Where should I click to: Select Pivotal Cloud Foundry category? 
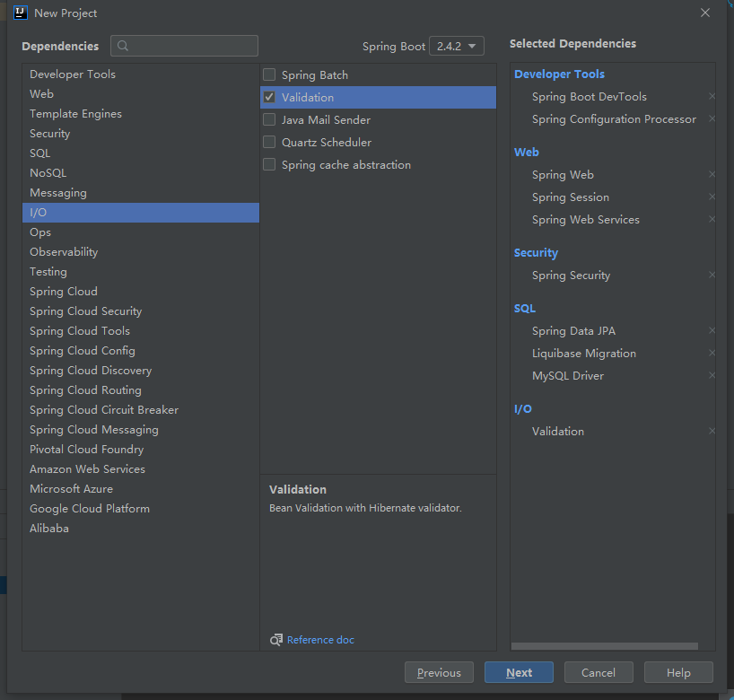(141, 450)
